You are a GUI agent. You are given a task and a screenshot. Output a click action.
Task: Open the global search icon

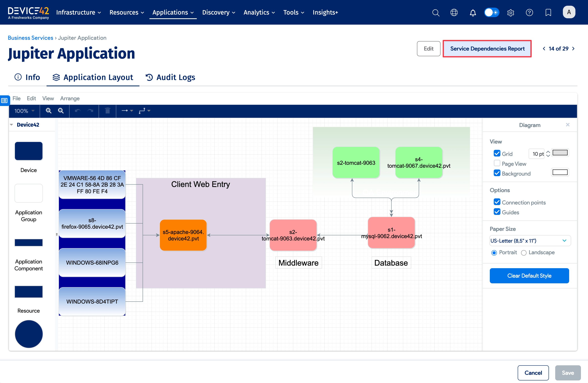pyautogui.click(x=436, y=12)
